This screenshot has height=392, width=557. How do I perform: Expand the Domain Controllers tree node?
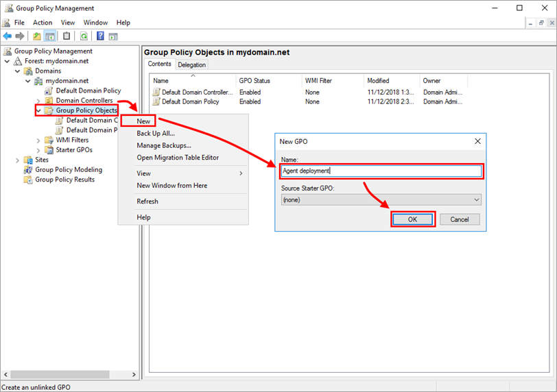point(38,101)
